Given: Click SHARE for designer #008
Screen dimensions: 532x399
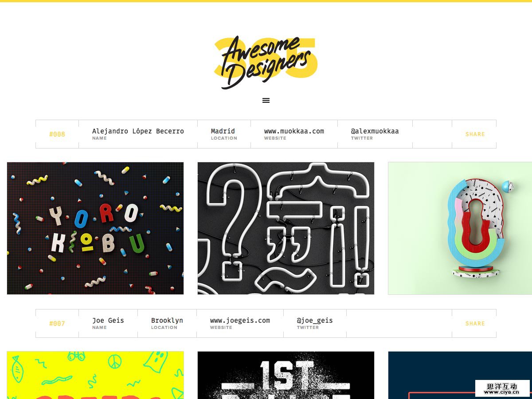Looking at the screenshot, I should 475,134.
